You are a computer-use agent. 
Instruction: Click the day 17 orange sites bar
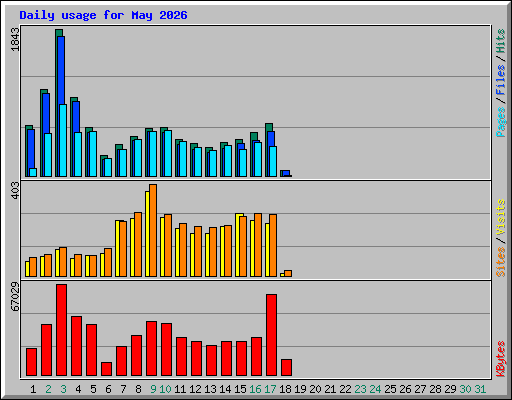click(x=273, y=245)
